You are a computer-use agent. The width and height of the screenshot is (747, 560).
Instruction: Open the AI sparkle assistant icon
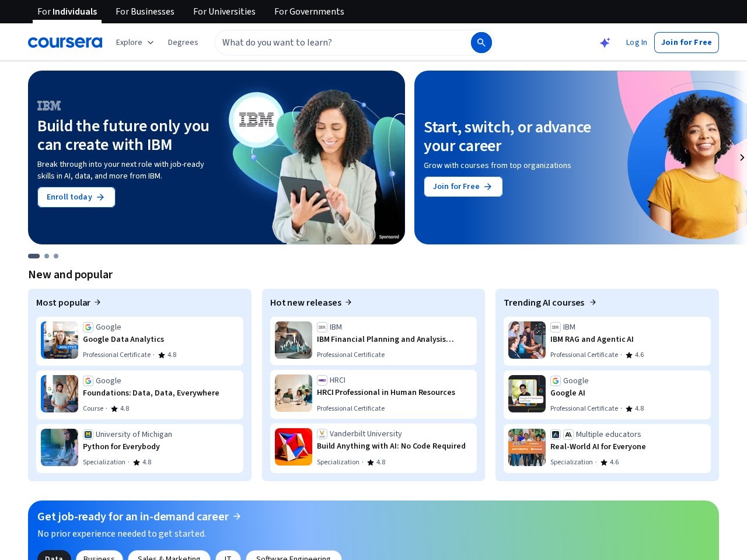[605, 43]
